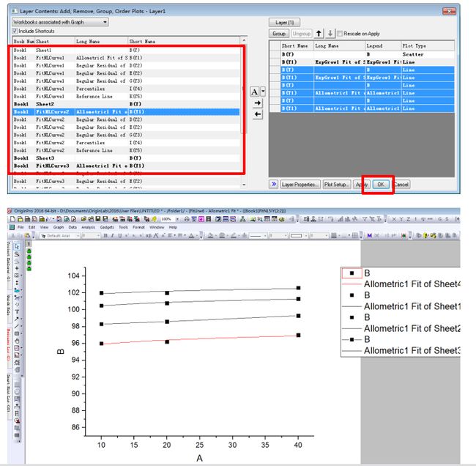Add selected plot with right arrow
This screenshot has height=466, width=476.
[x=258, y=103]
